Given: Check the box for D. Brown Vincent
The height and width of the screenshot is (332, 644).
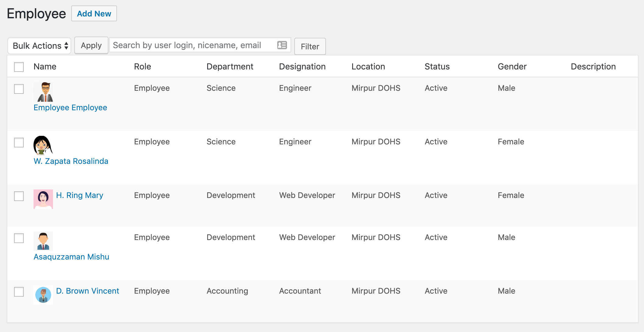Looking at the screenshot, I should (x=19, y=292).
